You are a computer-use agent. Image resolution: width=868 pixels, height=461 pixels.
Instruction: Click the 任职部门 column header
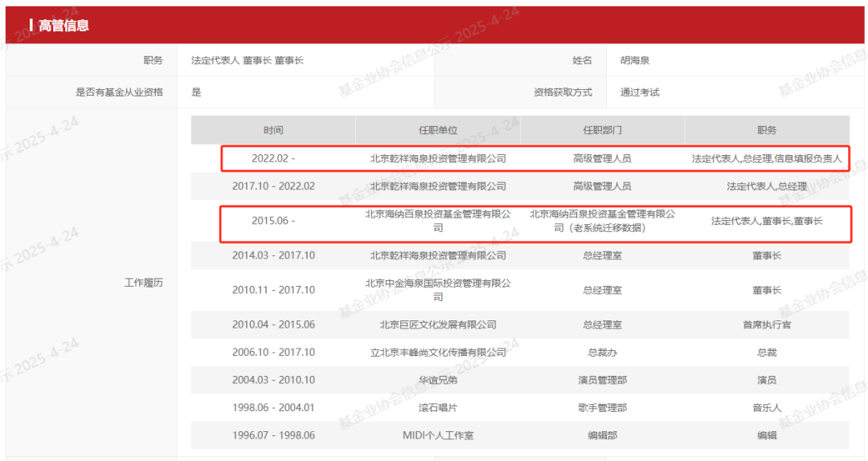(602, 130)
